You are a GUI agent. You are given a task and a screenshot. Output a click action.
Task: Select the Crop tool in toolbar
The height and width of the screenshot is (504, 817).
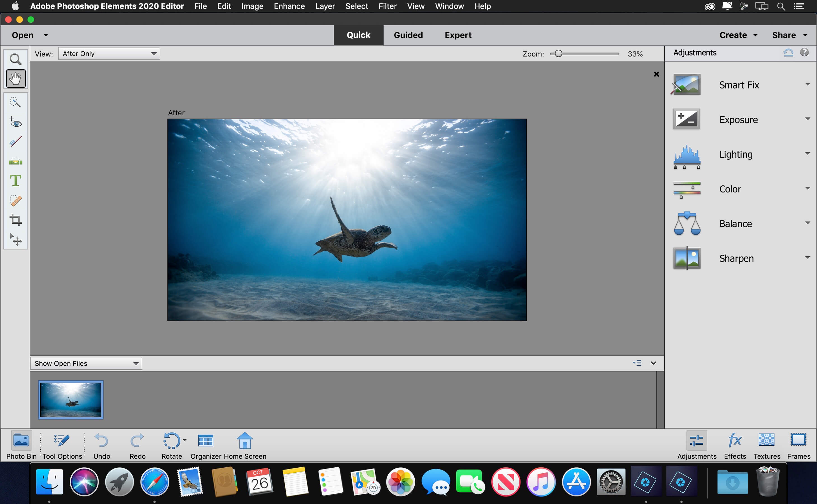[15, 220]
